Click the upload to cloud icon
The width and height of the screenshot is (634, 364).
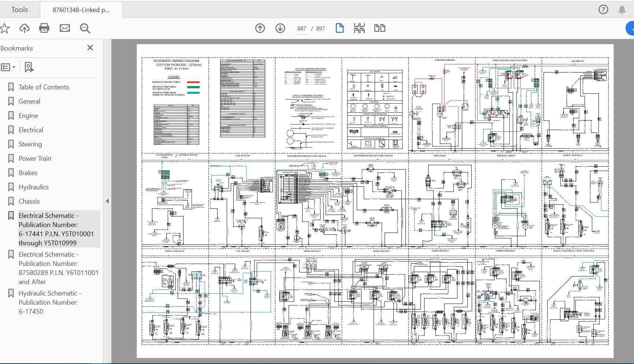pyautogui.click(x=25, y=28)
